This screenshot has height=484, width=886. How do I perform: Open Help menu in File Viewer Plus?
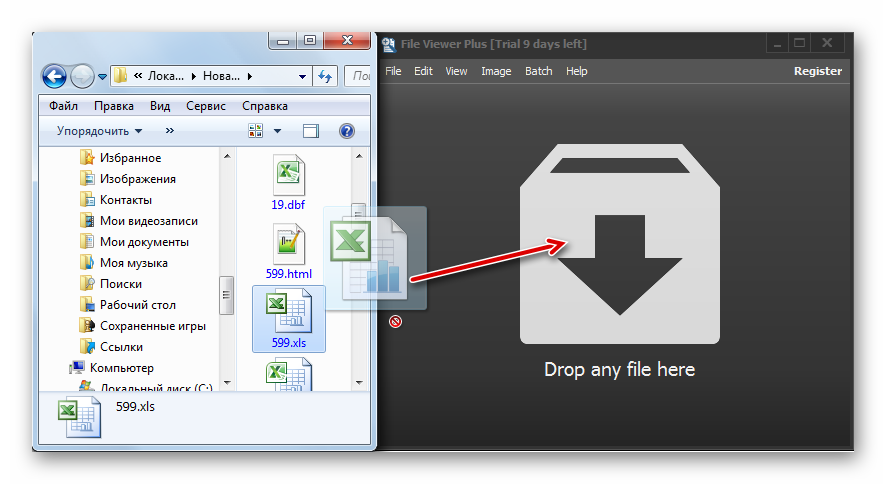click(x=576, y=71)
